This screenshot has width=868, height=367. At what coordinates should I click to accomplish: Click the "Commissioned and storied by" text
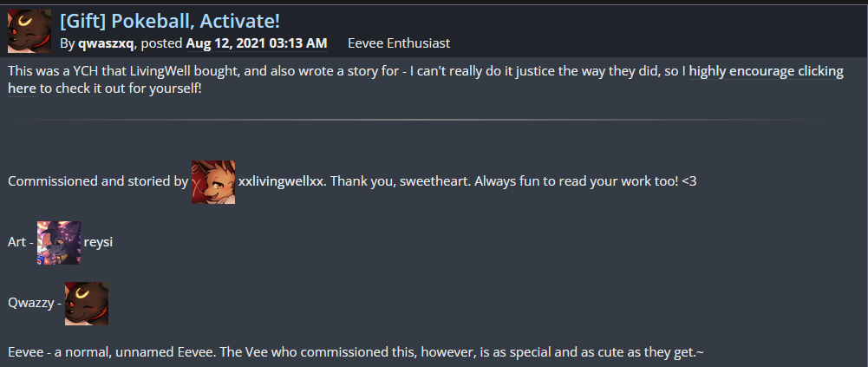click(98, 181)
